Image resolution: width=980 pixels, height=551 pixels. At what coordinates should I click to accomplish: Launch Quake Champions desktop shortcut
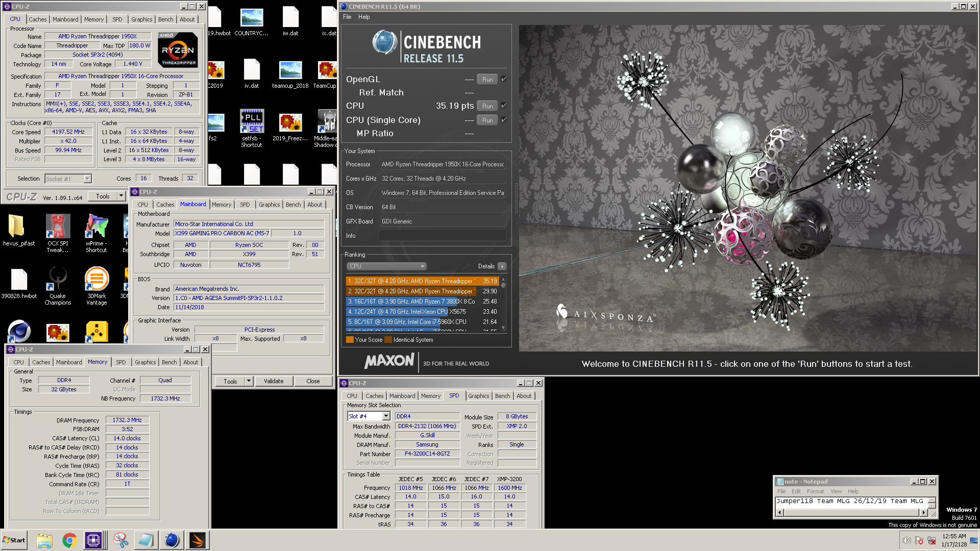click(x=58, y=286)
